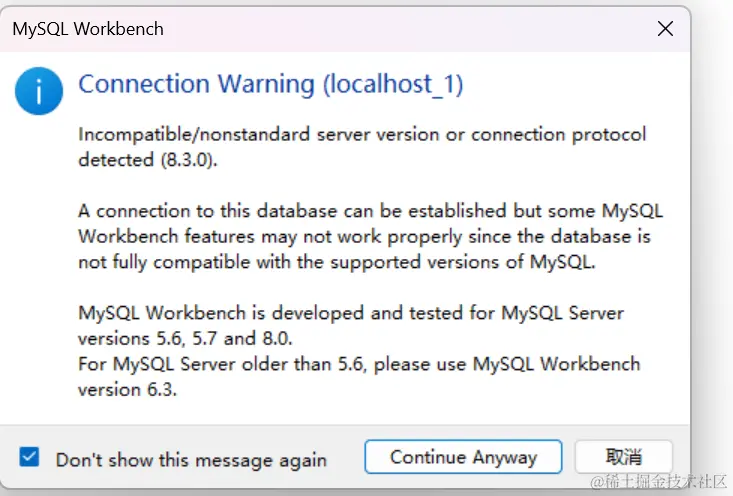The height and width of the screenshot is (496, 733).
Task: Click the "For MySQL Server older than 5.6" line
Action: 358,363
